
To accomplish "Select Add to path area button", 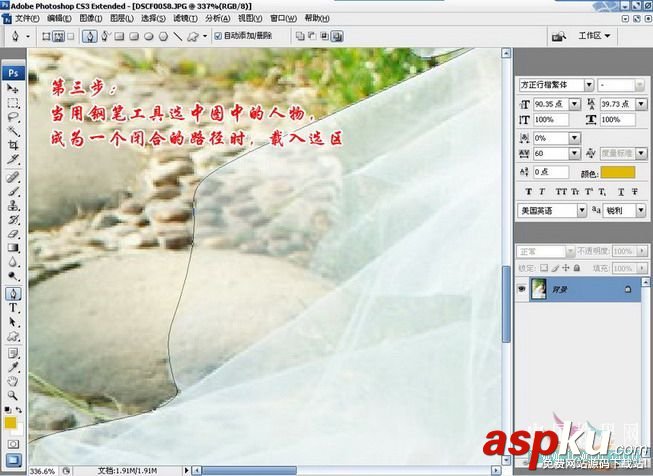I will coord(299,36).
